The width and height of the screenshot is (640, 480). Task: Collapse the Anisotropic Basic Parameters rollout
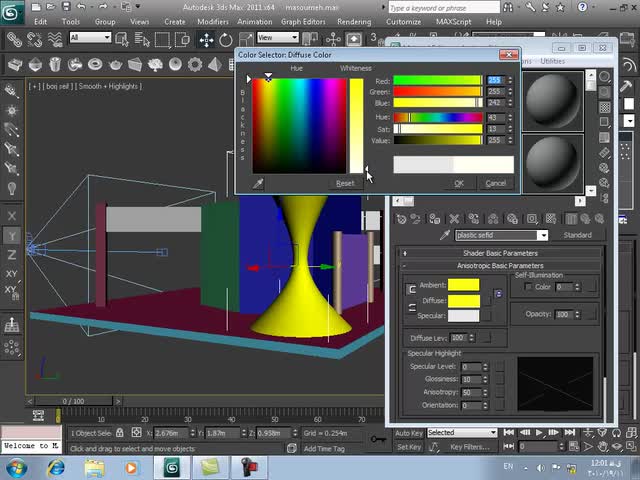click(x=499, y=266)
